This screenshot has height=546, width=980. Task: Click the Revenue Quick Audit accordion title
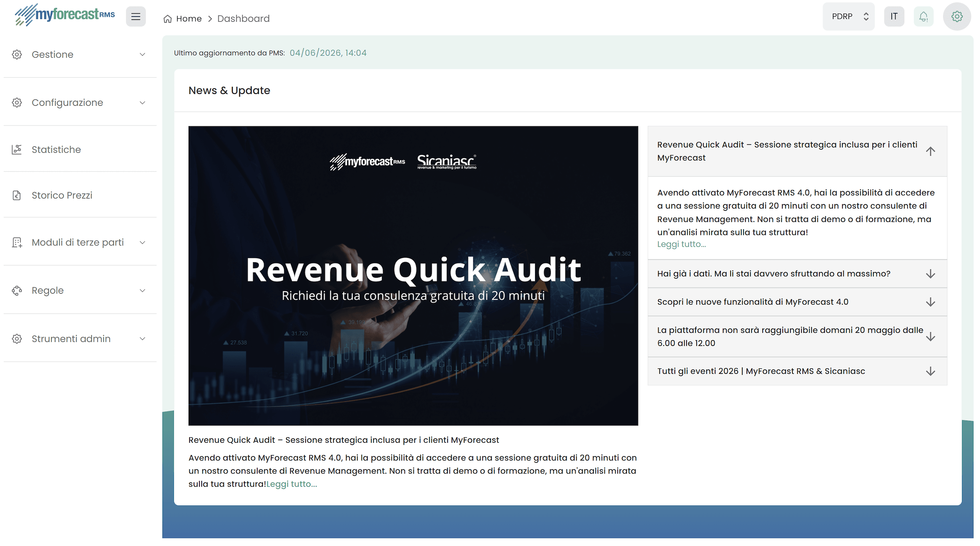click(787, 151)
